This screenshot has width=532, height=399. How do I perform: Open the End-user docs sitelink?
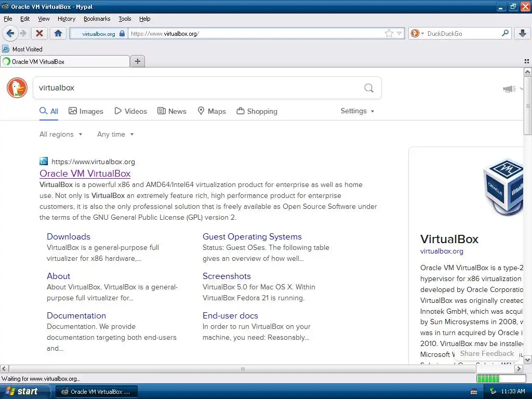pyautogui.click(x=230, y=315)
